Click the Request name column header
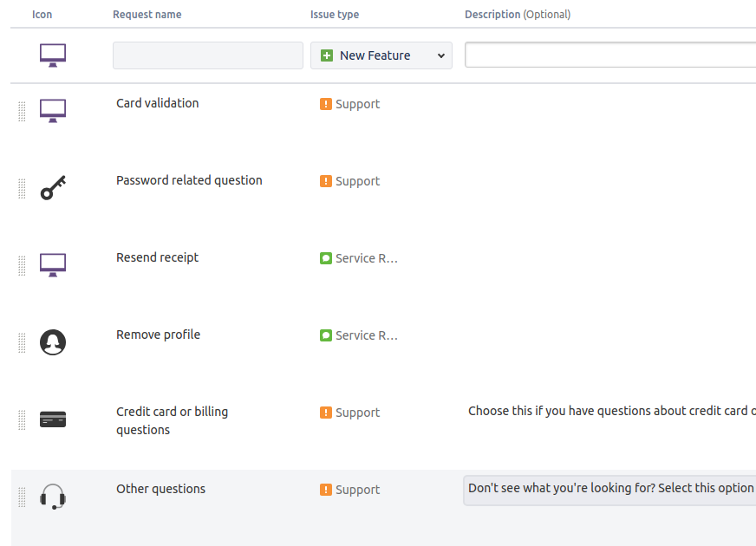 click(147, 15)
